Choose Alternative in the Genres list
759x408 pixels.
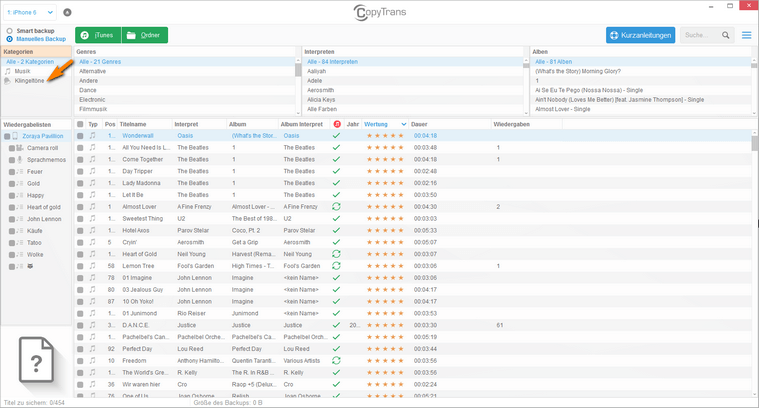pyautogui.click(x=92, y=71)
